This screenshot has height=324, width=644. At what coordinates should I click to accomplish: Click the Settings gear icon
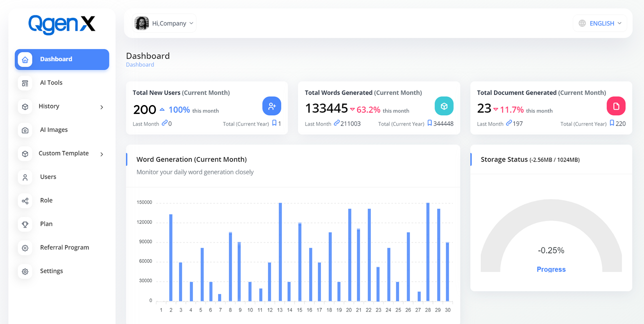coord(25,272)
